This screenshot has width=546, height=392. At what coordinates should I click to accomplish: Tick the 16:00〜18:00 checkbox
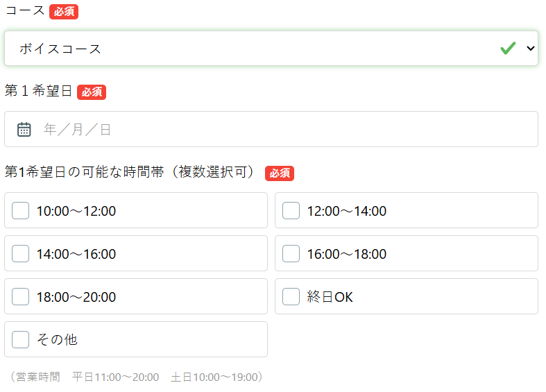pos(291,254)
